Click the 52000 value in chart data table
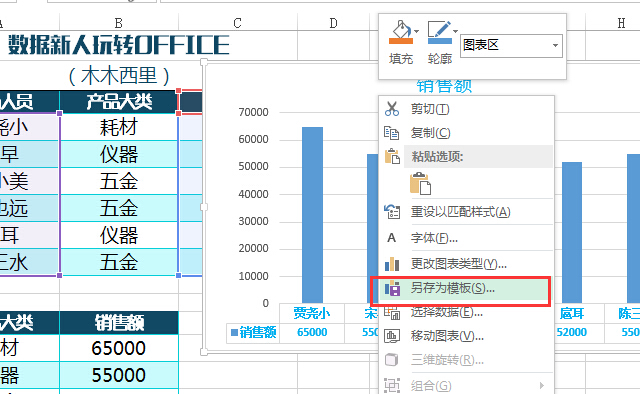 click(572, 332)
